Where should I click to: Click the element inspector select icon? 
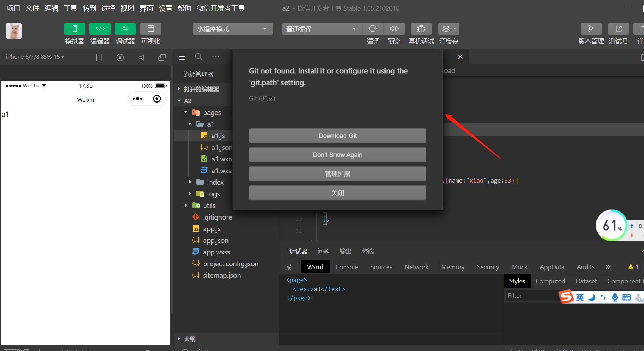click(x=288, y=267)
